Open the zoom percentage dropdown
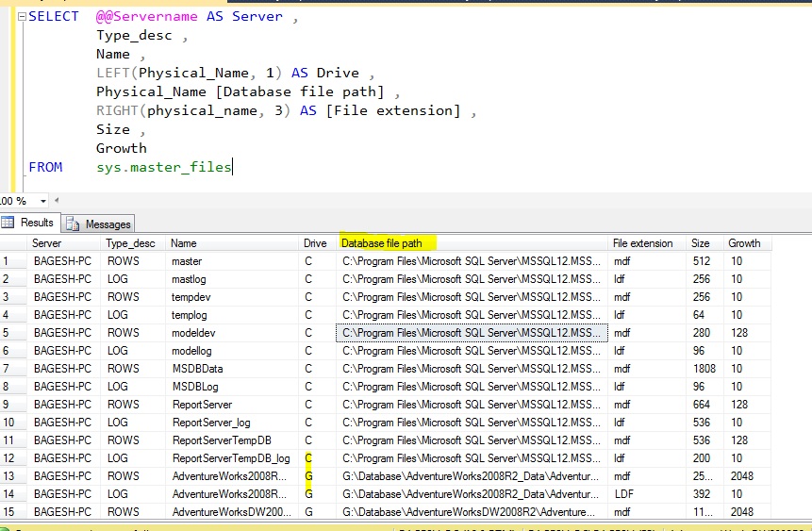 click(43, 201)
